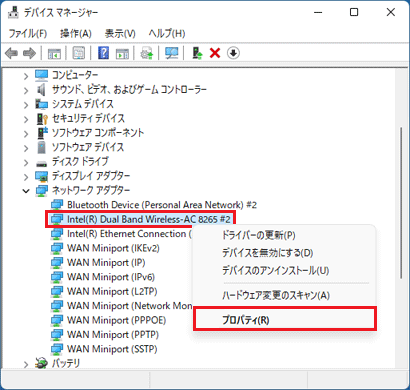Minimize the Device Manager window

click(318, 12)
